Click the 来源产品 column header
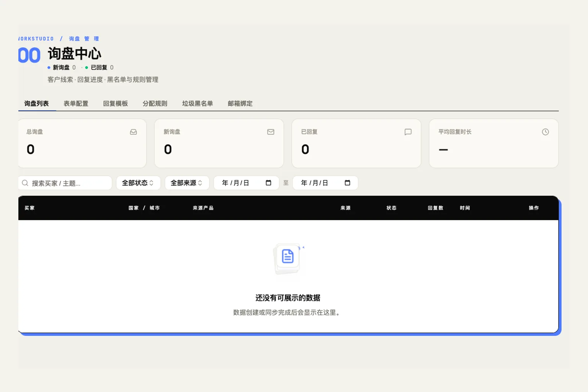This screenshot has height=392, width=588. [x=203, y=208]
